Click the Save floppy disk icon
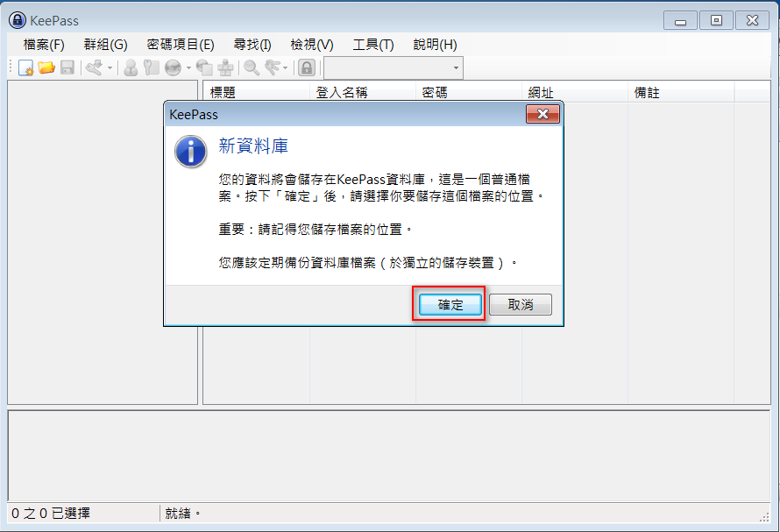780x532 pixels. (x=67, y=67)
